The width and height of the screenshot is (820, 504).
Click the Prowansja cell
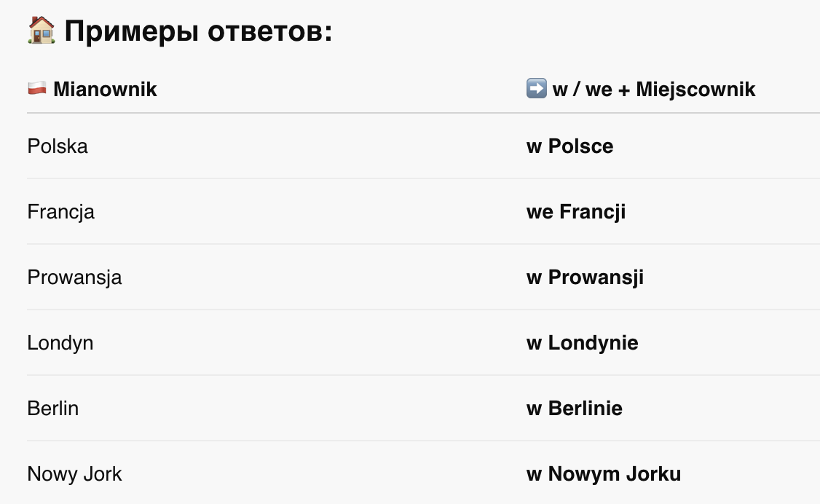(x=74, y=277)
